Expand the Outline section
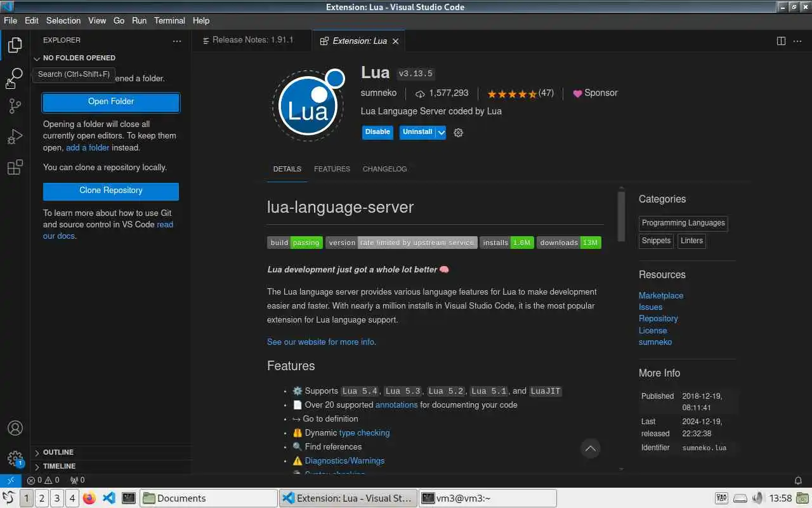 [111, 452]
